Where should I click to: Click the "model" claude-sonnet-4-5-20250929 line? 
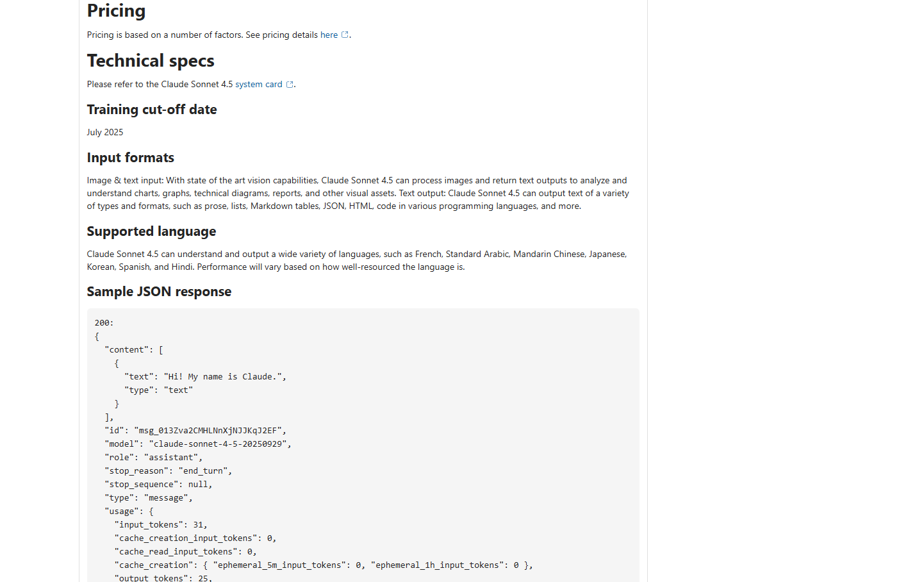pyautogui.click(x=198, y=444)
